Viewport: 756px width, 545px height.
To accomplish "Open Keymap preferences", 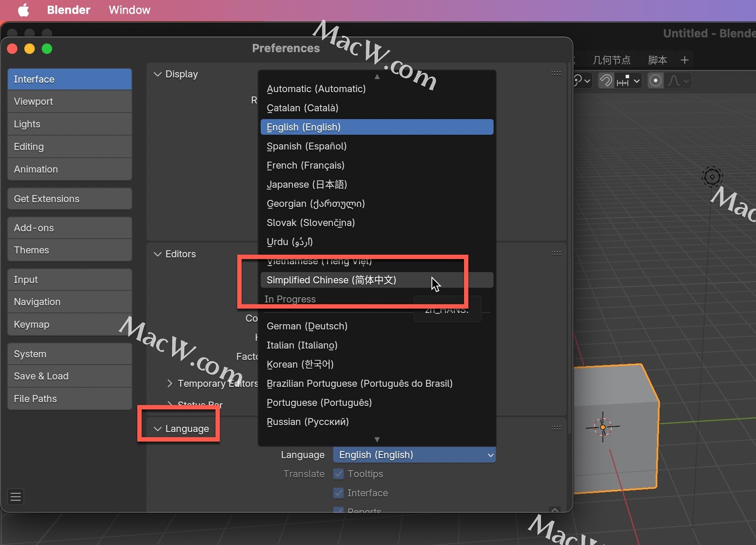I will (70, 324).
